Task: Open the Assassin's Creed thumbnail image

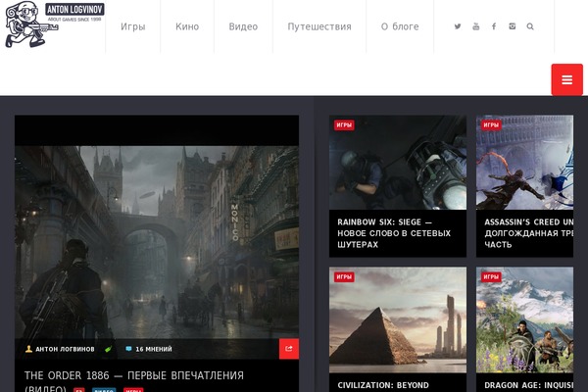Action: (x=524, y=163)
